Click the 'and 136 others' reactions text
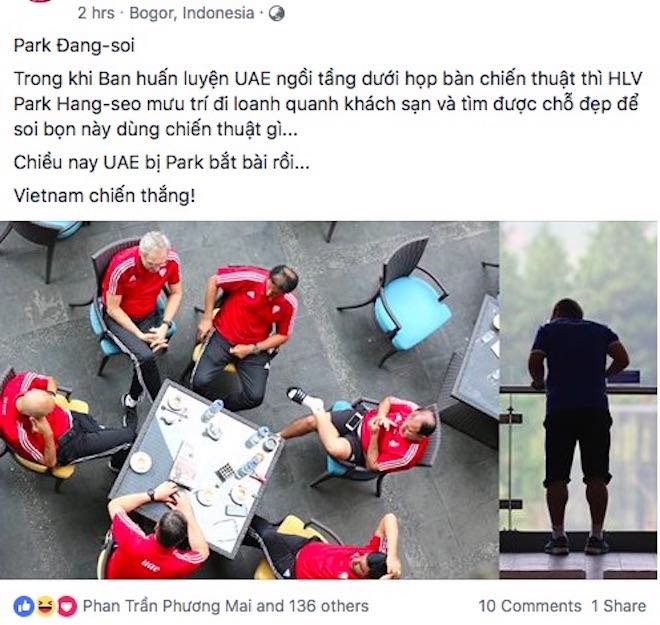Image resolution: width=660 pixels, height=625 pixels. tap(312, 606)
